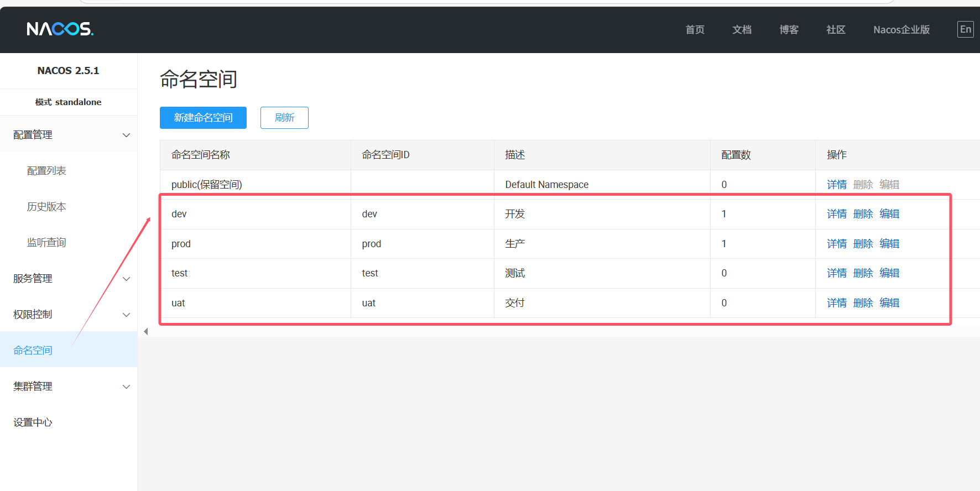Delete the prod namespace via 删除
The image size is (980, 491).
pos(863,244)
